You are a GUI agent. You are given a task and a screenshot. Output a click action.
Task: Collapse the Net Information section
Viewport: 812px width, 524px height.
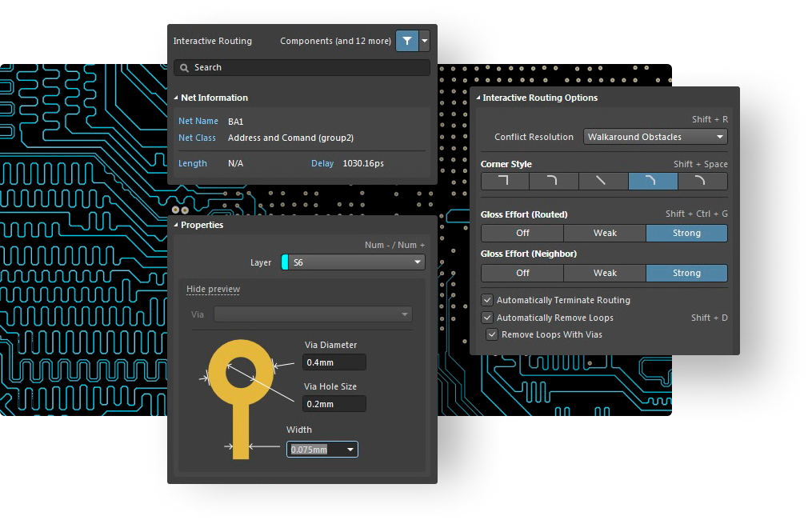click(x=176, y=98)
